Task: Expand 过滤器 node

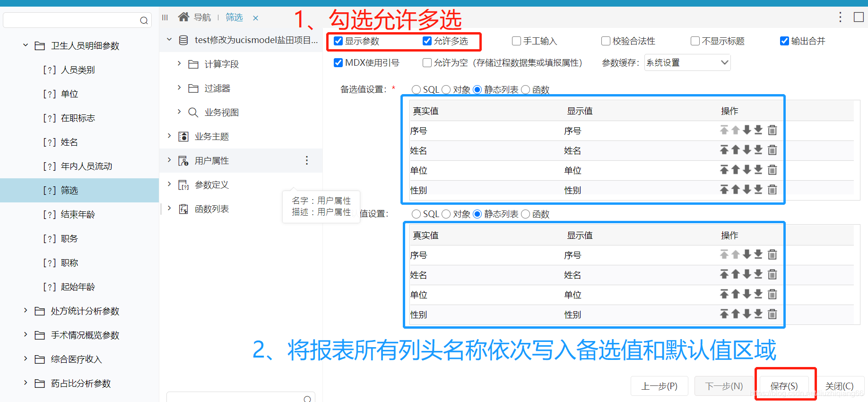Action: (179, 87)
